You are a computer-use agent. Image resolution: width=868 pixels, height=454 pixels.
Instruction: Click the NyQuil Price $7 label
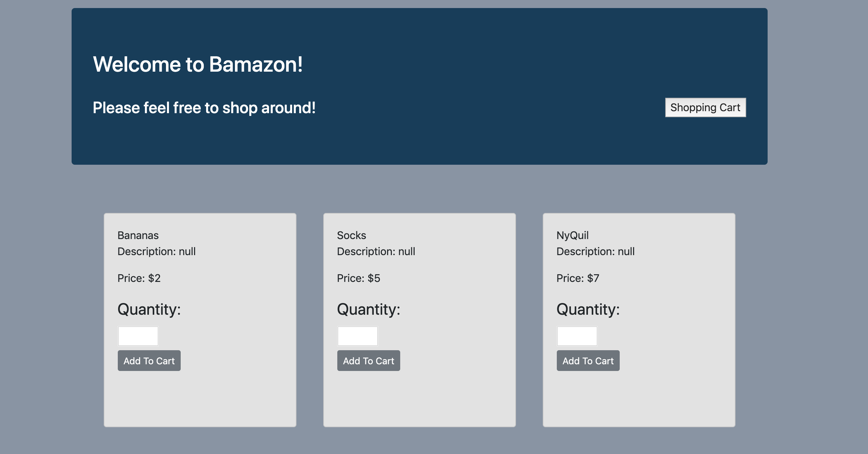coord(578,278)
